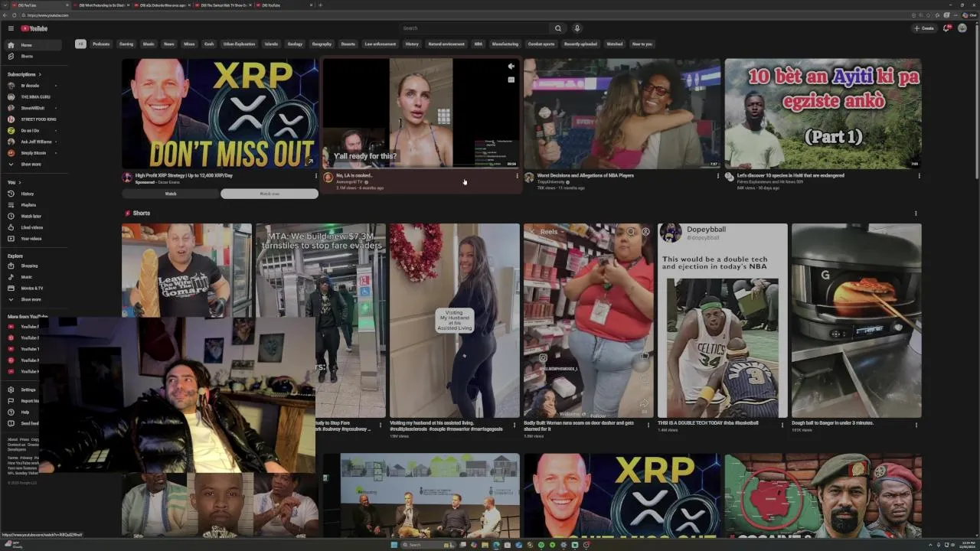
Task: Open more options for XRP ad
Action: [315, 176]
